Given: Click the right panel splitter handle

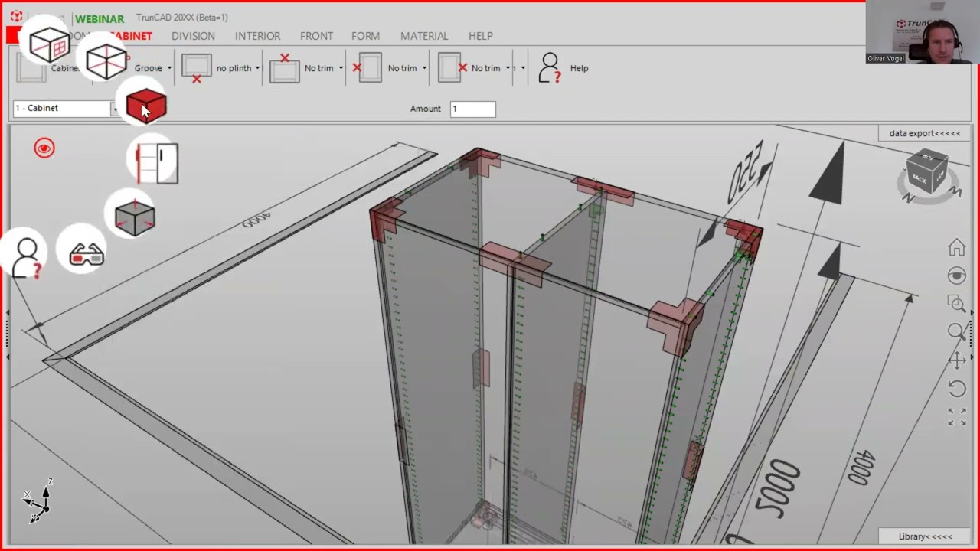Looking at the screenshot, I should click(973, 334).
